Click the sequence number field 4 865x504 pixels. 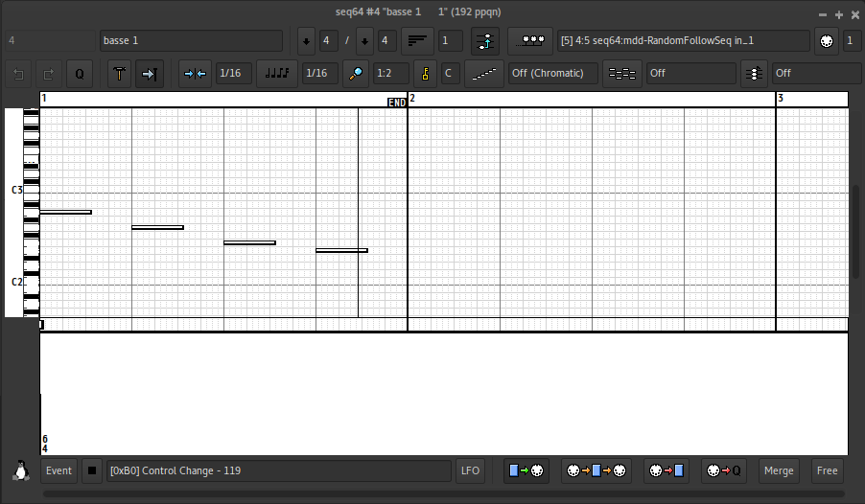[50, 41]
